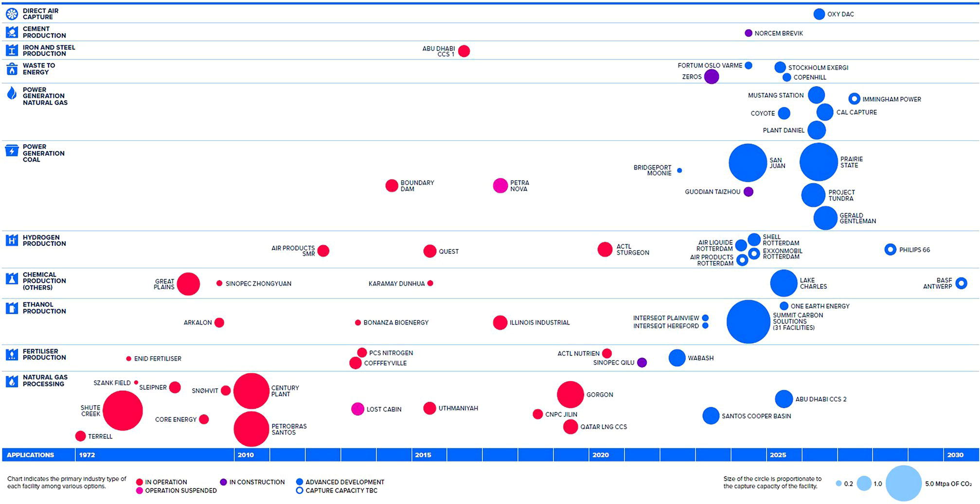This screenshot has width=980, height=504.
Task: Click the APPLICATIONS header label
Action: point(30,455)
